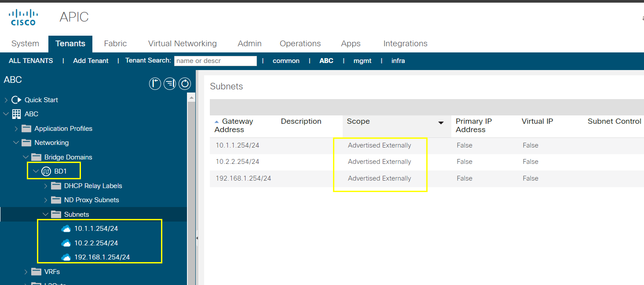Open the mgmt tenant link
This screenshot has height=285, width=644.
tap(362, 61)
